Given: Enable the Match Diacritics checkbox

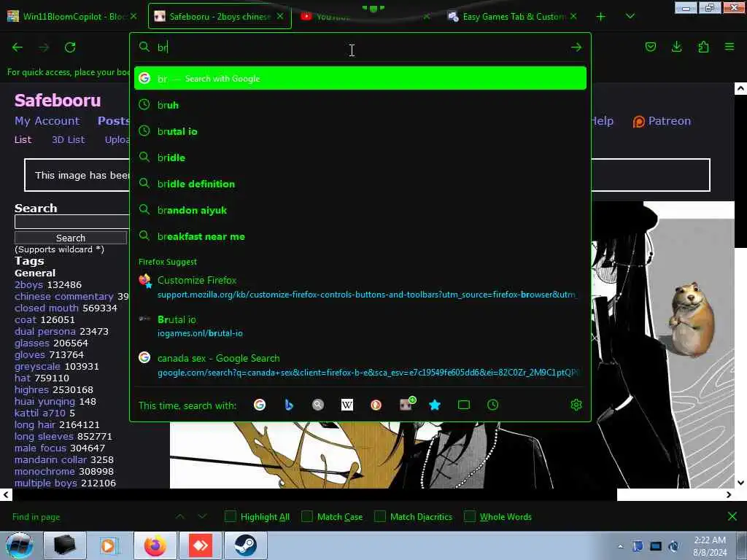Looking at the screenshot, I should coord(379,516).
